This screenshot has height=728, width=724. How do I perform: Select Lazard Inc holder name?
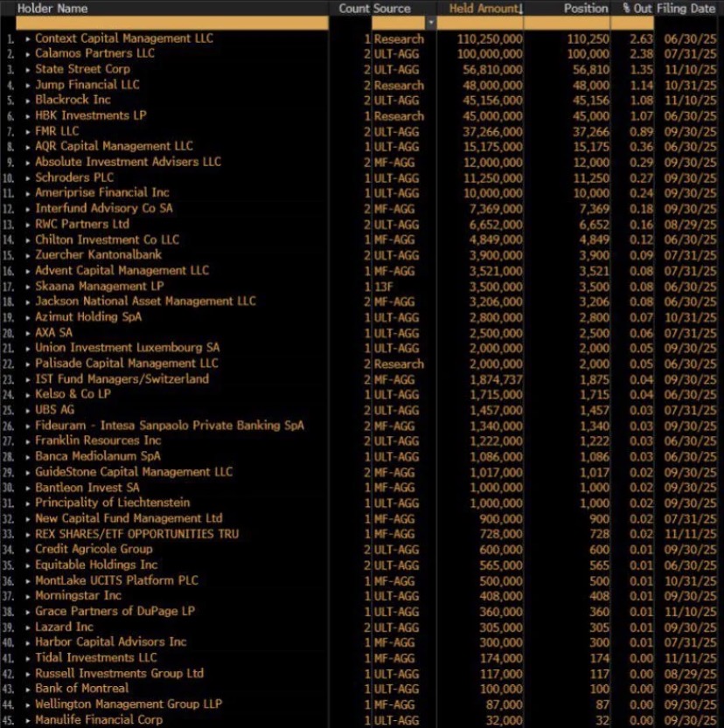point(65,627)
